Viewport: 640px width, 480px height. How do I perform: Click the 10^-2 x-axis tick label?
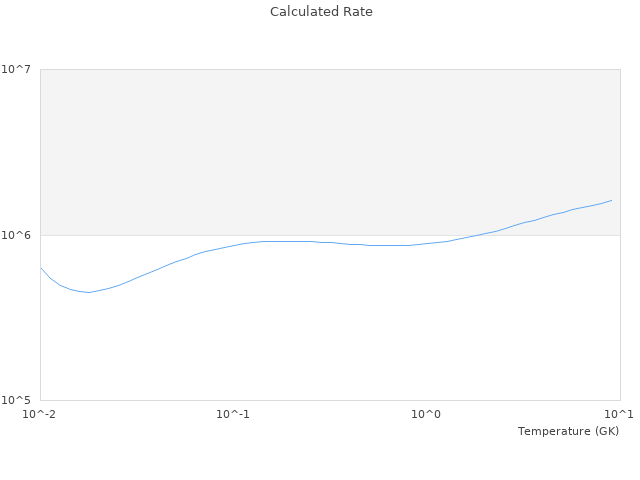39,415
